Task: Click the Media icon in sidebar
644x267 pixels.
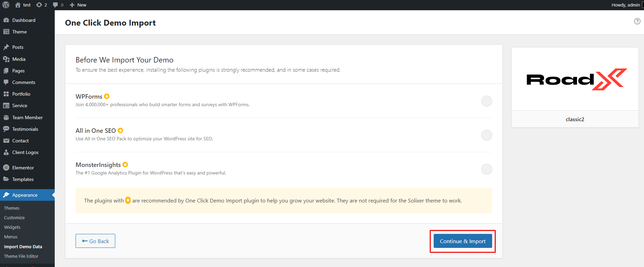Action: click(x=6, y=59)
